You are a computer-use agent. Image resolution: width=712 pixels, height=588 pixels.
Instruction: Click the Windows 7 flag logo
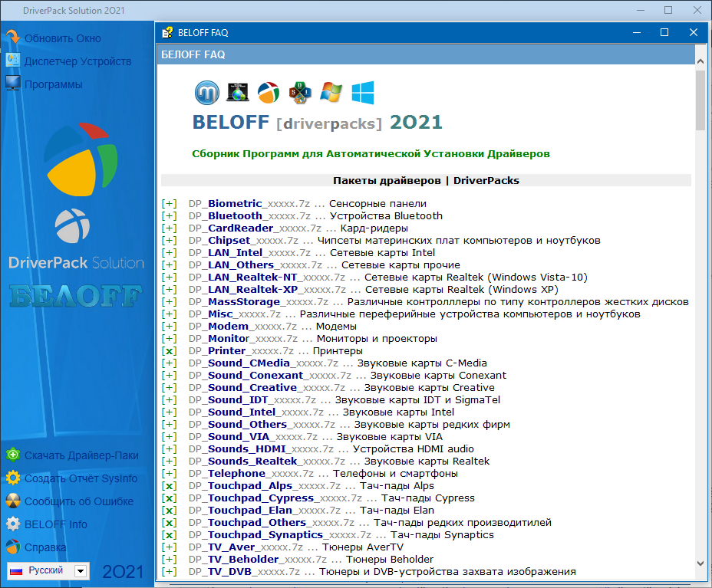[x=331, y=92]
